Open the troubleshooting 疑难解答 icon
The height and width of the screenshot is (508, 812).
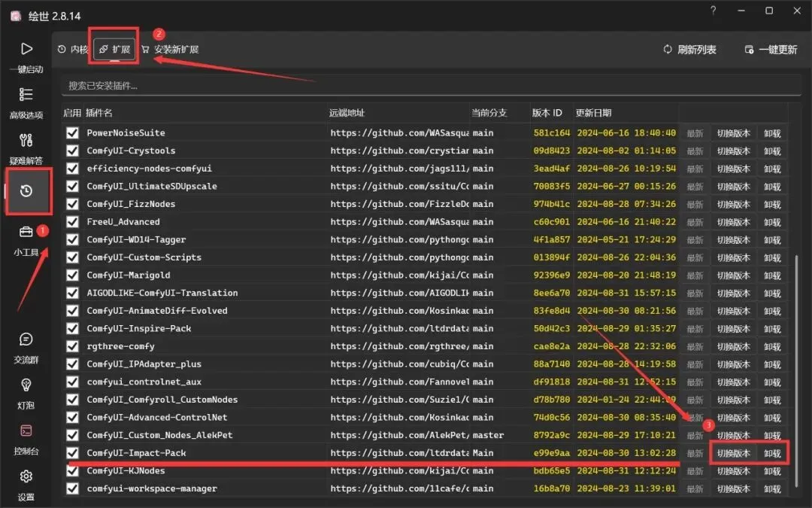(x=26, y=140)
